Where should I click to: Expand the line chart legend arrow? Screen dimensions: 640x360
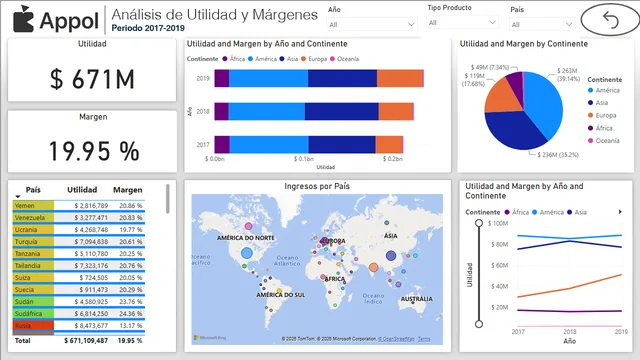coord(620,212)
